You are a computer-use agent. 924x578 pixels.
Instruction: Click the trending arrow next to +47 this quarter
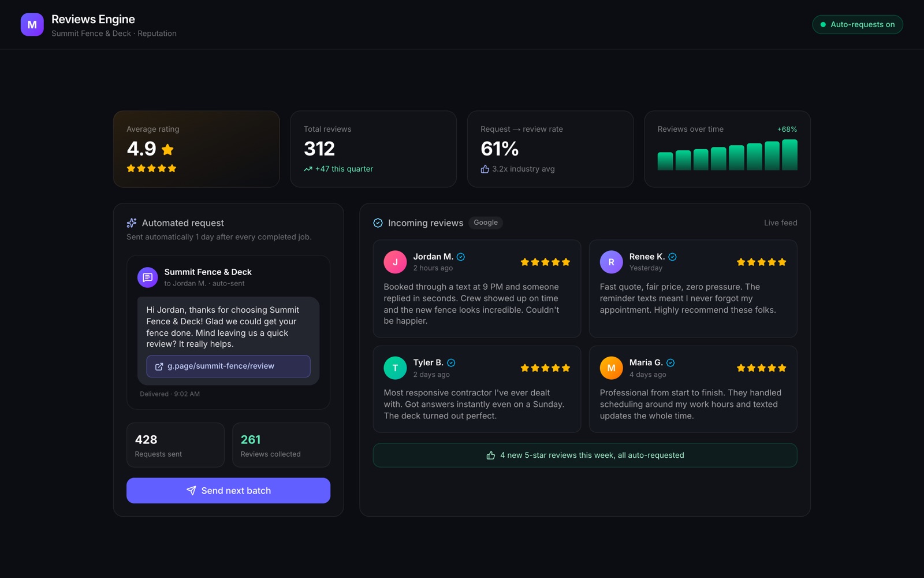click(x=308, y=169)
